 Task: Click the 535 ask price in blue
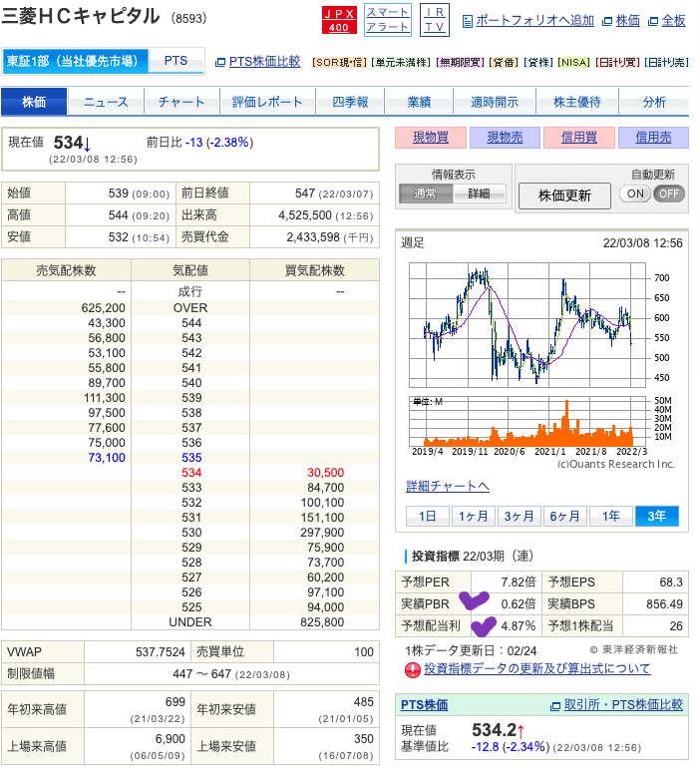pyautogui.click(x=191, y=458)
